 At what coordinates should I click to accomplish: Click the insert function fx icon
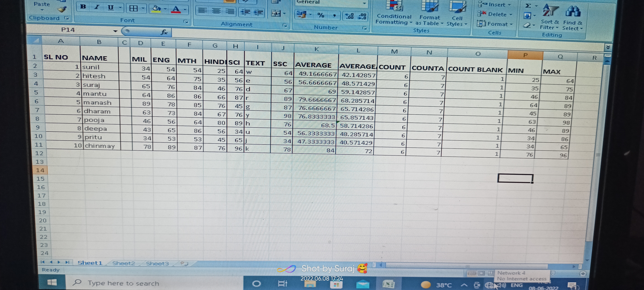pos(164,32)
